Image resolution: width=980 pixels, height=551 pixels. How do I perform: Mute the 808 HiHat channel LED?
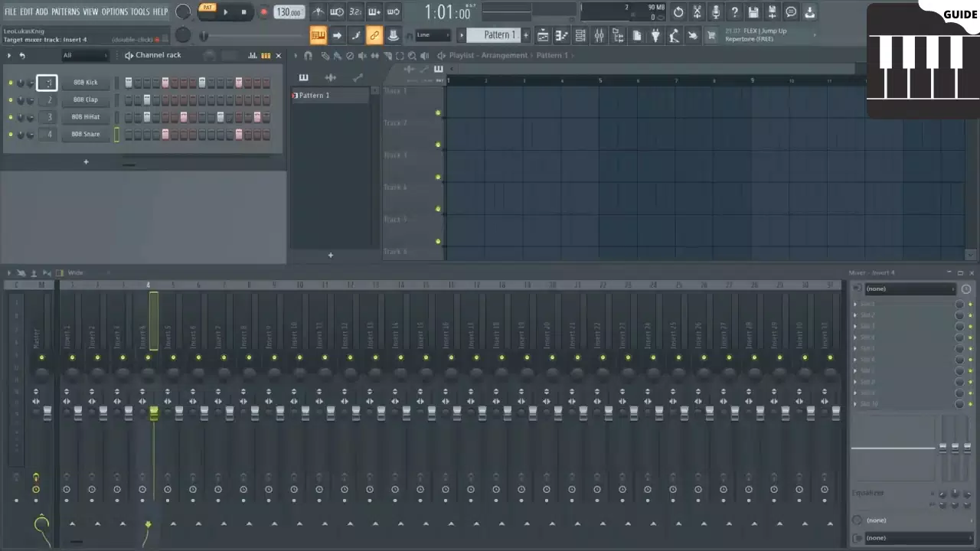11,117
